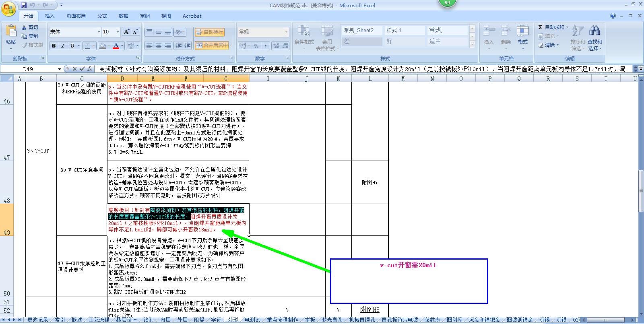Toggle italic formatting
Screen dimensions: 644x324
coord(63,46)
